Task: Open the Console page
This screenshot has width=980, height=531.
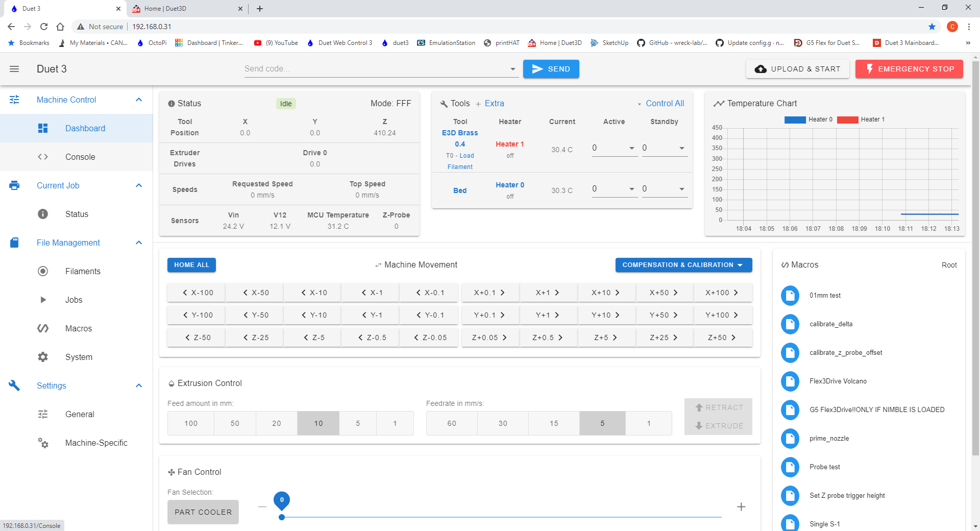Action: click(77, 157)
